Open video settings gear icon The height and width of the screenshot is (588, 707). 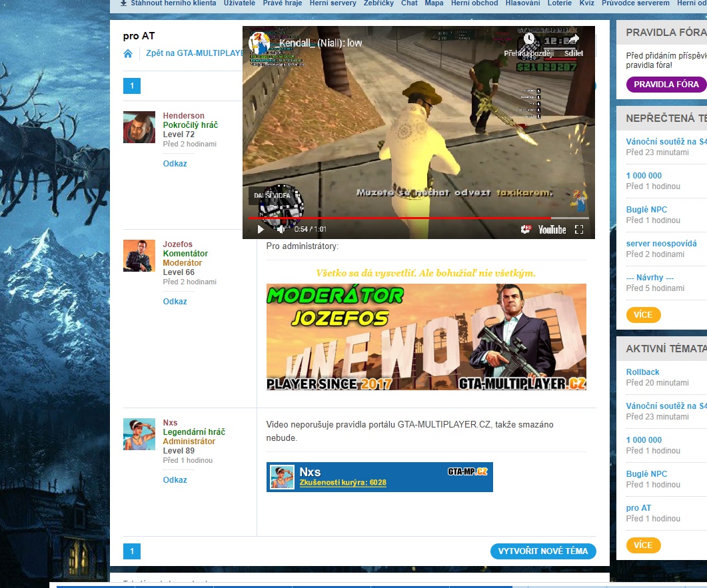(526, 229)
